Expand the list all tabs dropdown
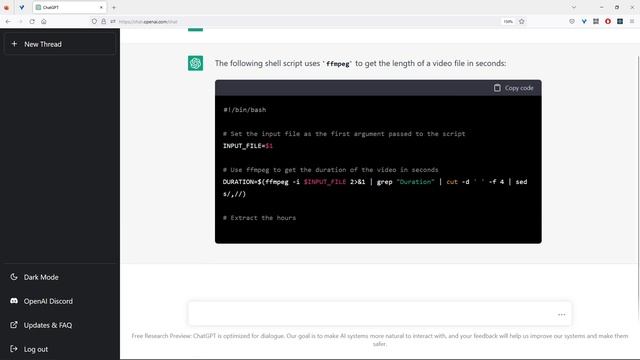Screen dimensions: 640x360 (574, 7)
